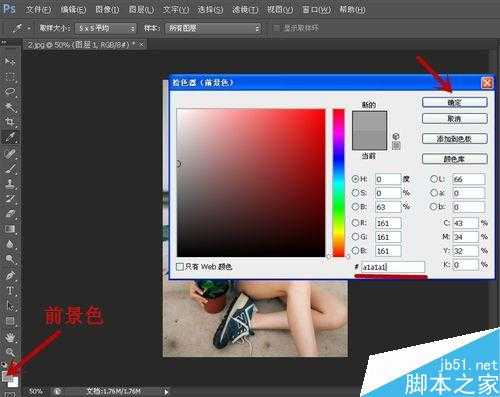The height and width of the screenshot is (397, 500).
Task: Select the Lasso tool
Action: click(10, 92)
